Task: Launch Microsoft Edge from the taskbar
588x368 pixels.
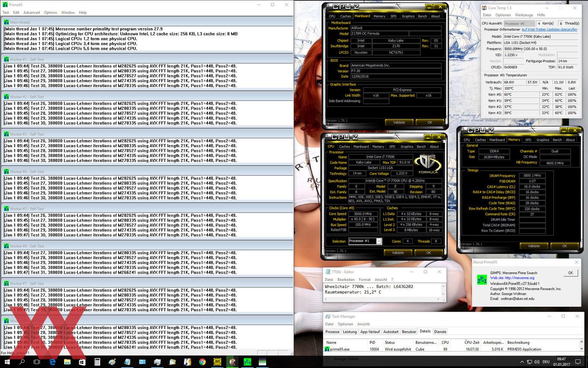Action: 52,362
